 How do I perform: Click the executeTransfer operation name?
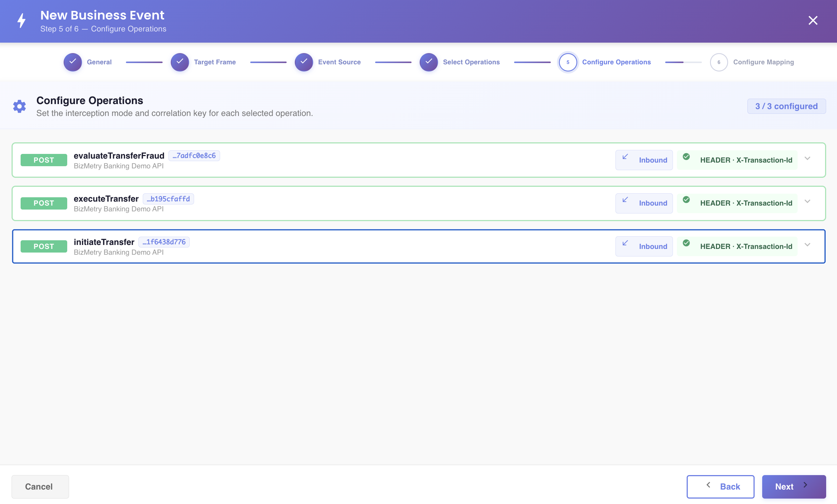click(106, 199)
